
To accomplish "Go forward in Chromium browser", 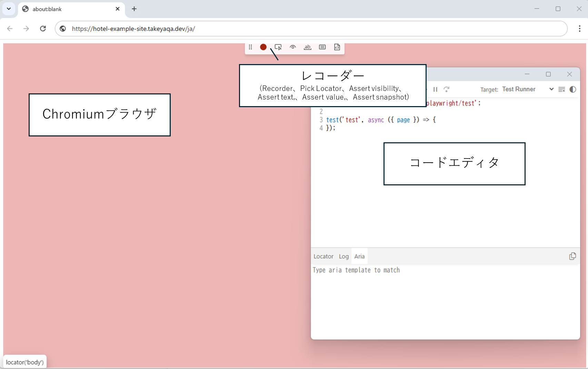I will tap(26, 29).
